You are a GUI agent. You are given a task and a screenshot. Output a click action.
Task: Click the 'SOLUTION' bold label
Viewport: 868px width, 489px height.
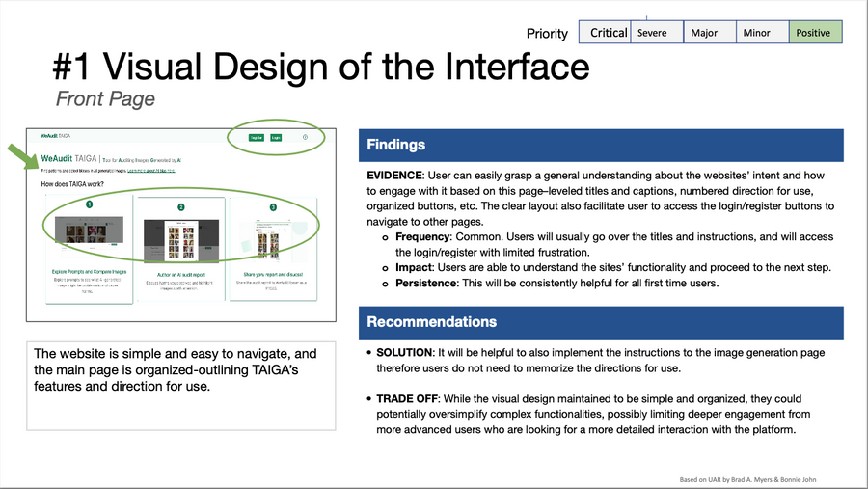click(404, 353)
